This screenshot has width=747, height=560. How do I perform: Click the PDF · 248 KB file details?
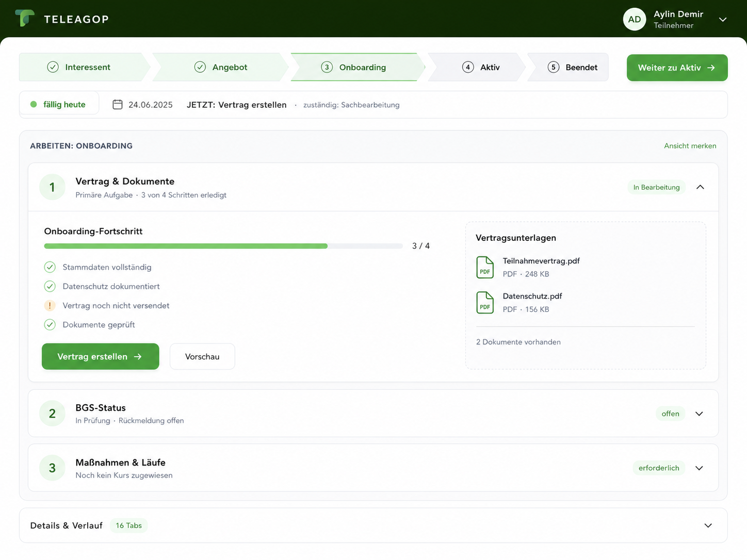(526, 274)
